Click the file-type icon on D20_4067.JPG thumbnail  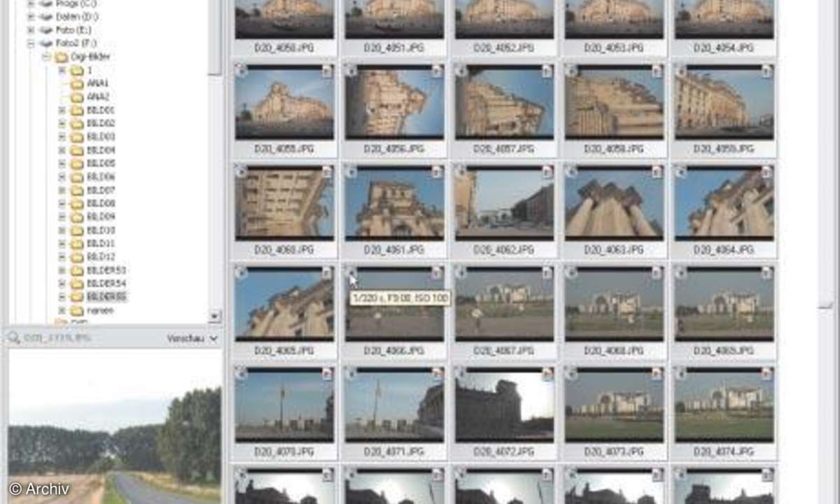tap(547, 273)
